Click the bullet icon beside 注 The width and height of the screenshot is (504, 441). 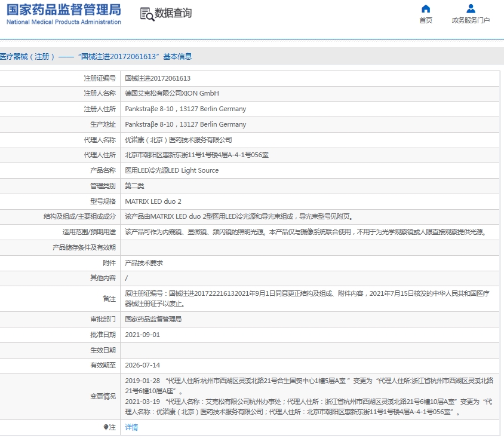106,427
